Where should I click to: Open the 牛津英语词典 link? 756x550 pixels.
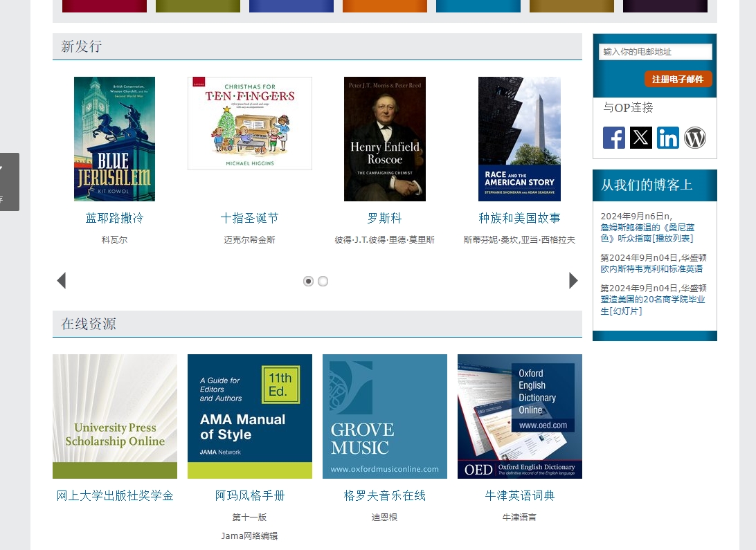pyautogui.click(x=520, y=495)
